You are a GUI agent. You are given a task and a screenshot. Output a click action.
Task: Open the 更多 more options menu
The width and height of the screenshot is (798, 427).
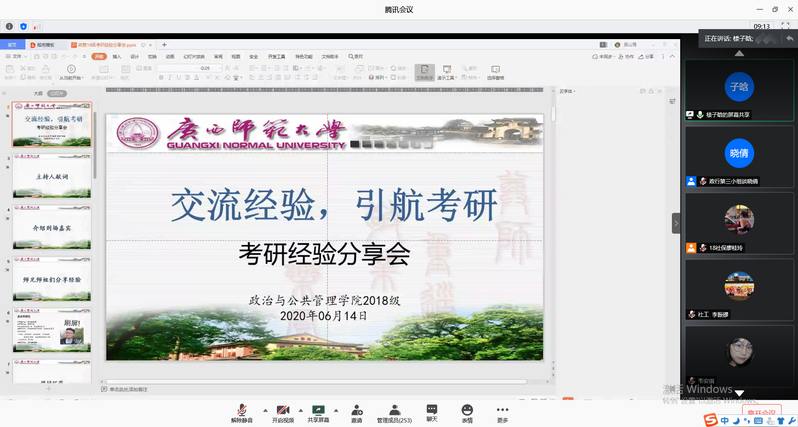coord(502,414)
